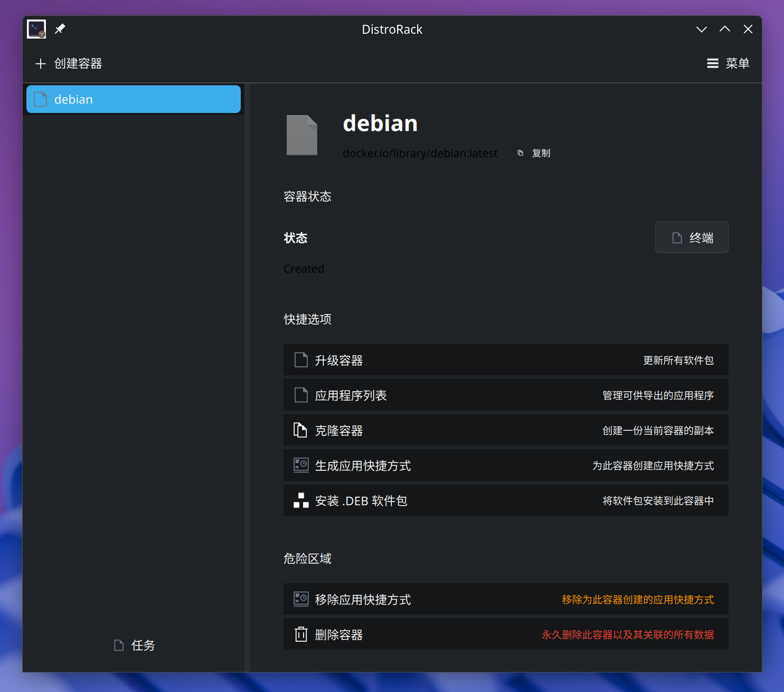Viewport: 784px width, 692px height.
Task: Click the orange 移除为此容器创建的应用快捷方式 text
Action: tap(638, 600)
